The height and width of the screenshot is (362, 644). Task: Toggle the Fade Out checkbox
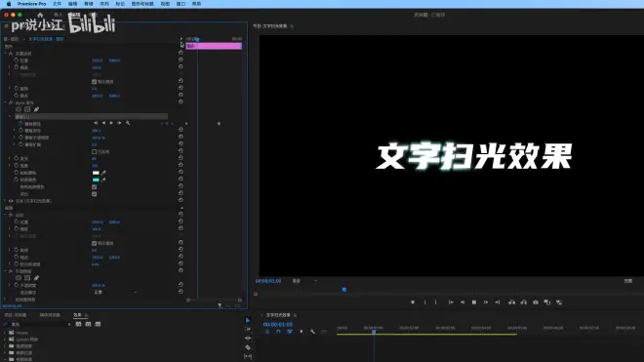(94, 194)
